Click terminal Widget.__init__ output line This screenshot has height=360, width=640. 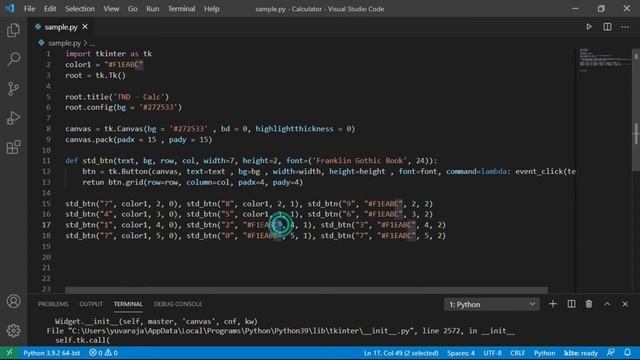click(x=156, y=322)
